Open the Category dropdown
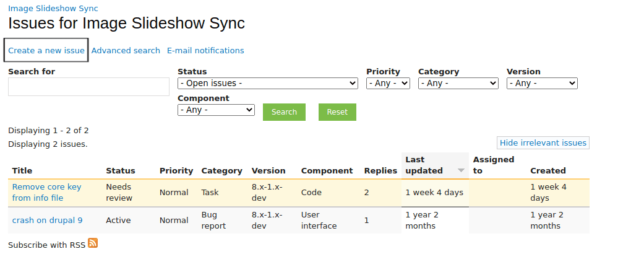This screenshot has width=644, height=254. (x=458, y=83)
